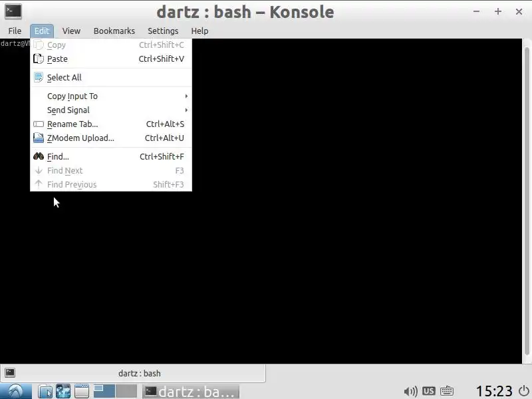Click the dartz : ba... taskbar button

point(191,392)
